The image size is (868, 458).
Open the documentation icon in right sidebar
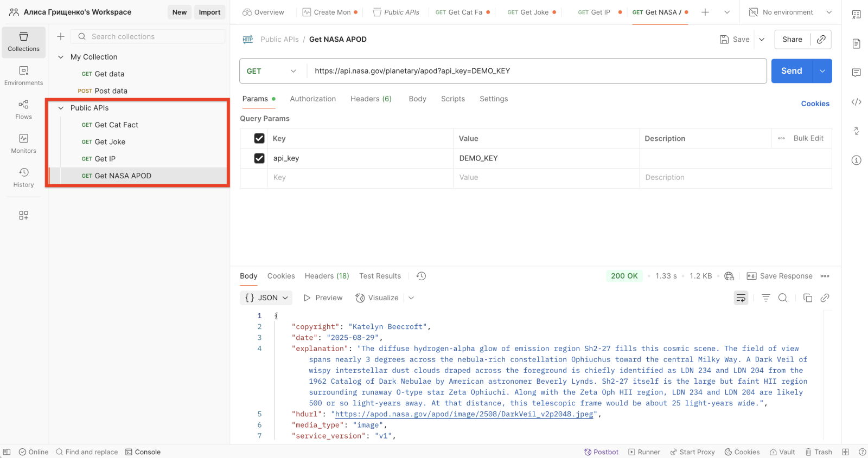(x=857, y=43)
